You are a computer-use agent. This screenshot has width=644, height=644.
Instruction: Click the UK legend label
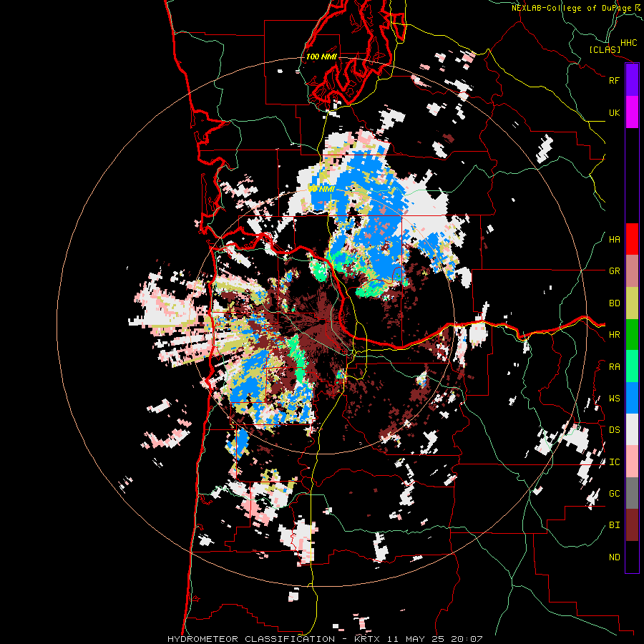[x=614, y=112]
